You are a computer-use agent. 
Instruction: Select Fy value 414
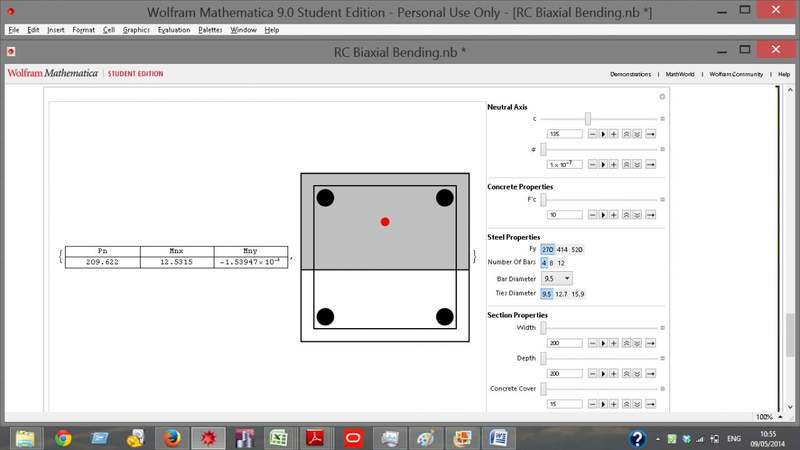562,249
